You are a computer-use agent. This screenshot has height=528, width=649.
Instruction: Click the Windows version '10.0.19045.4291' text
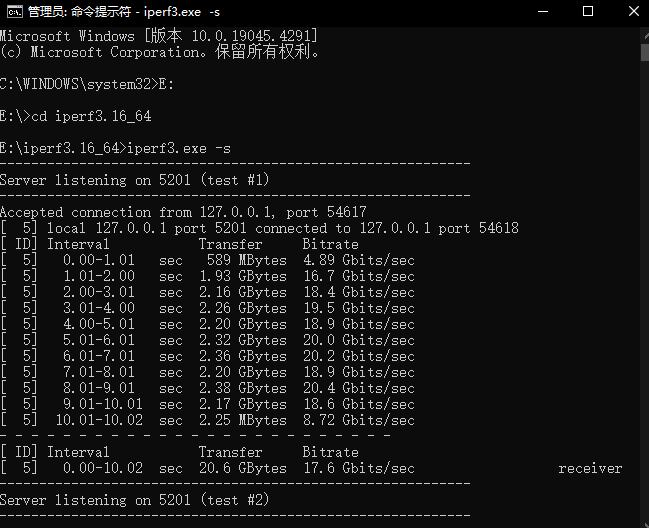254,36
